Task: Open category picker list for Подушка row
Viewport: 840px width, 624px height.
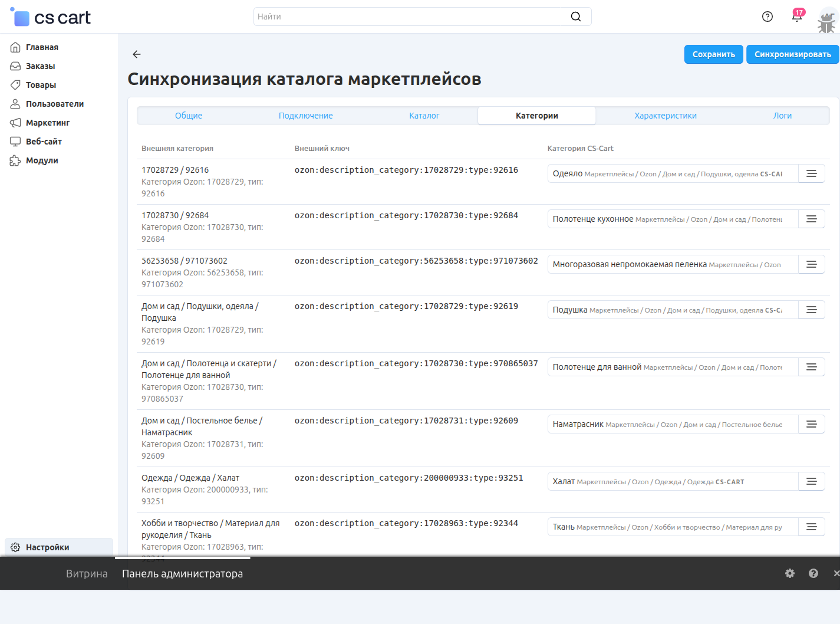Action: point(812,310)
